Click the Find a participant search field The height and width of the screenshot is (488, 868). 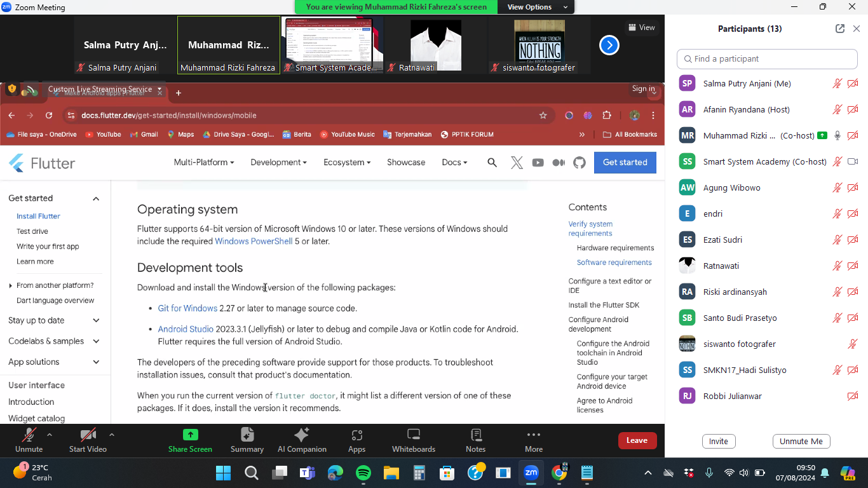tap(767, 58)
